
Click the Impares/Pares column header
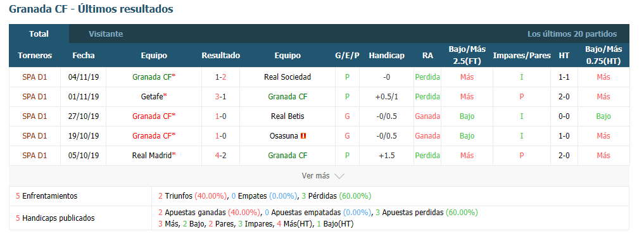pyautogui.click(x=522, y=56)
